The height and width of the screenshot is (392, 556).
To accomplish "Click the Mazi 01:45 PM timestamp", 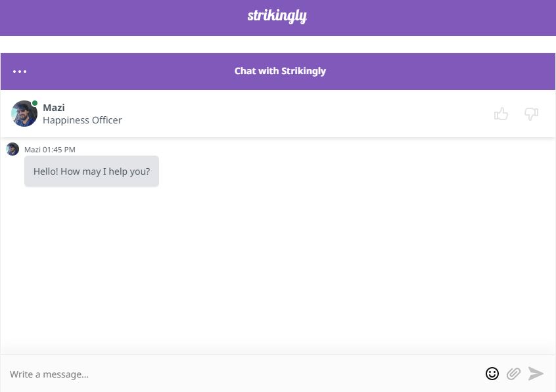I will pos(50,150).
